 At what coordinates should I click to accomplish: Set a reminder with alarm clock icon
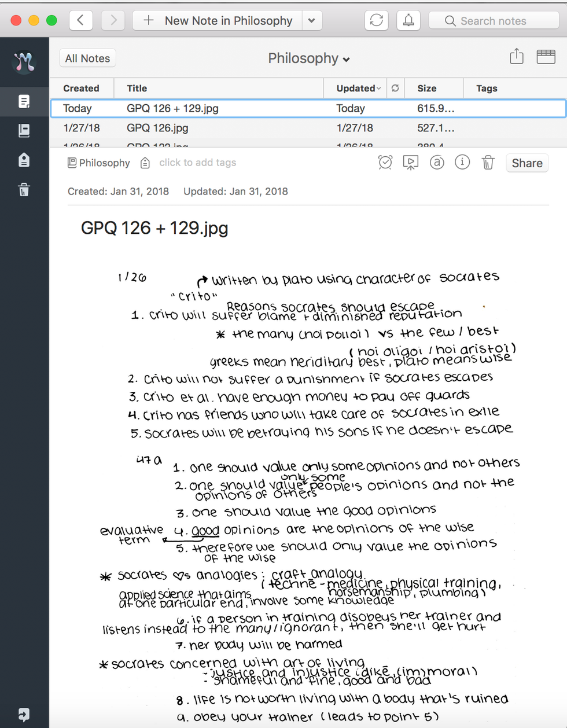(x=385, y=163)
